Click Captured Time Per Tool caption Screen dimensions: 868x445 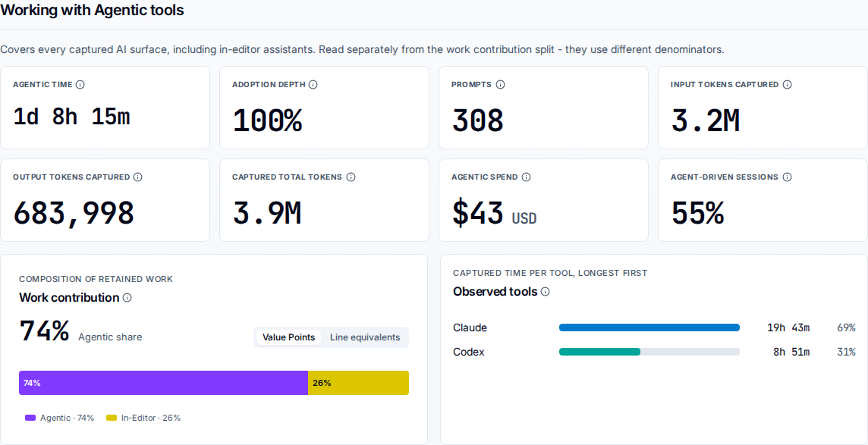(x=550, y=273)
